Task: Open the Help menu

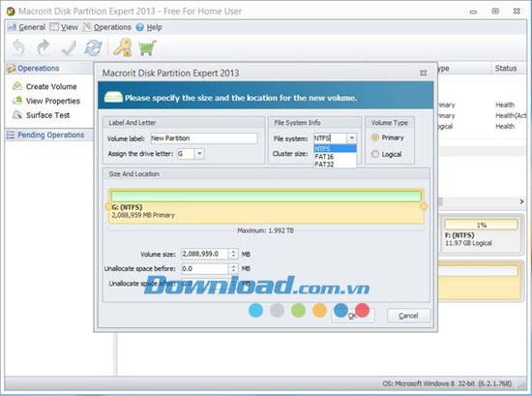Action: pos(154,27)
